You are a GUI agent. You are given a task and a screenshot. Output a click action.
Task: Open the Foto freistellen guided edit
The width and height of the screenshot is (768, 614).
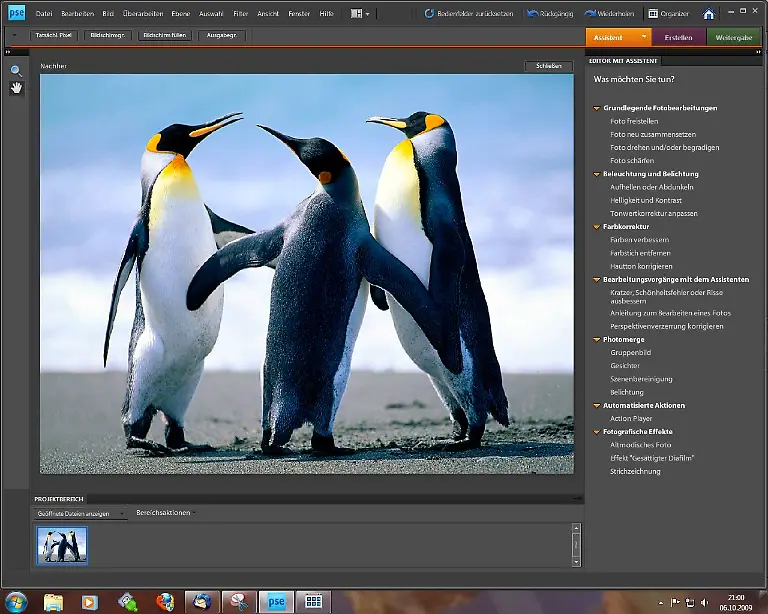pos(634,121)
